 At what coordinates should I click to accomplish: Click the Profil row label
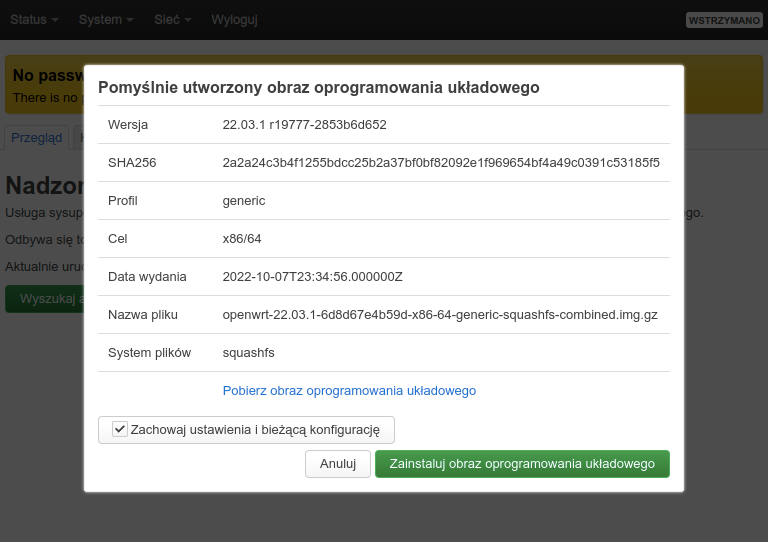[122, 201]
